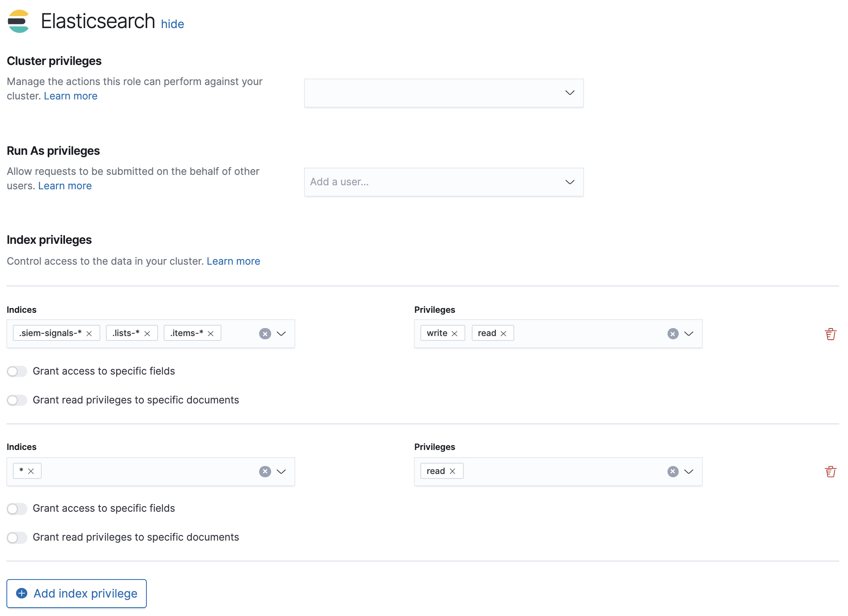Image resolution: width=848 pixels, height=616 pixels.
Task: Hide the Elasticsearch section
Action: pyautogui.click(x=172, y=24)
